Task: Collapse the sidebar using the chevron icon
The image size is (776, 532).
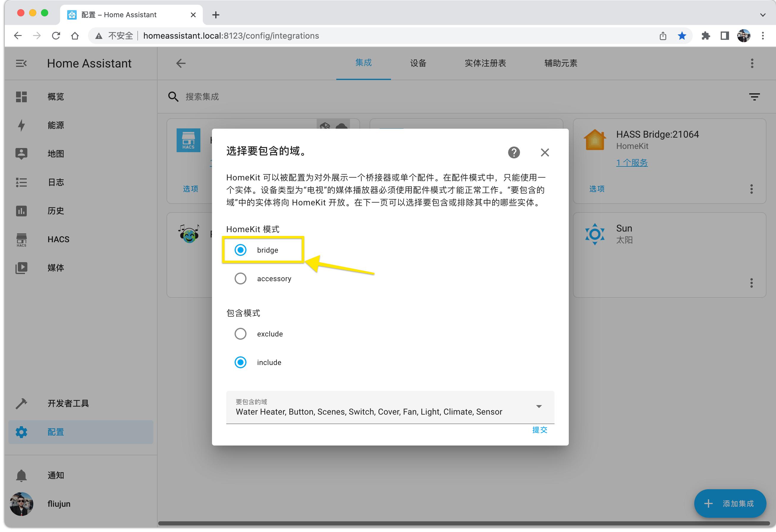Action: tap(21, 63)
